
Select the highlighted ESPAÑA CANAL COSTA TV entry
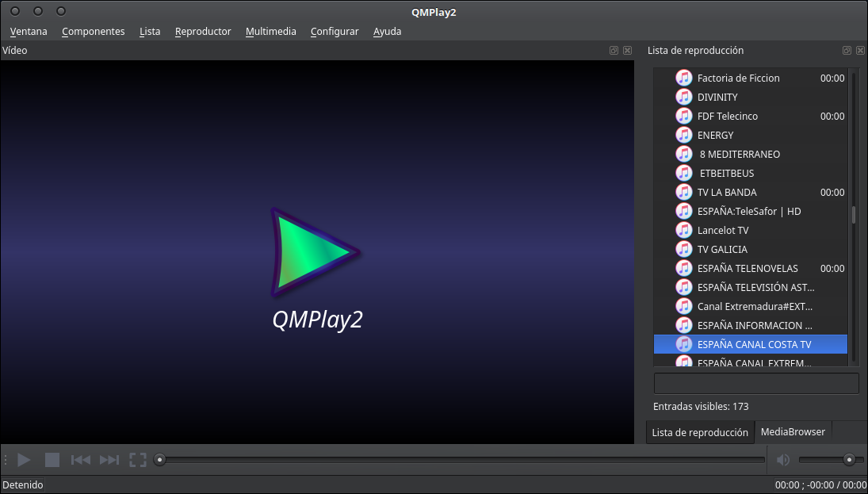click(751, 344)
